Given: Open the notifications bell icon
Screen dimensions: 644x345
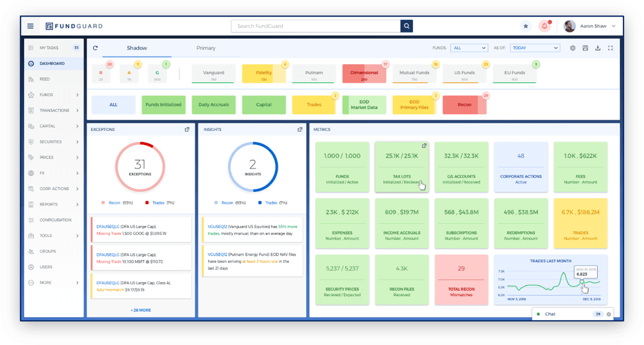Looking at the screenshot, I should point(544,26).
